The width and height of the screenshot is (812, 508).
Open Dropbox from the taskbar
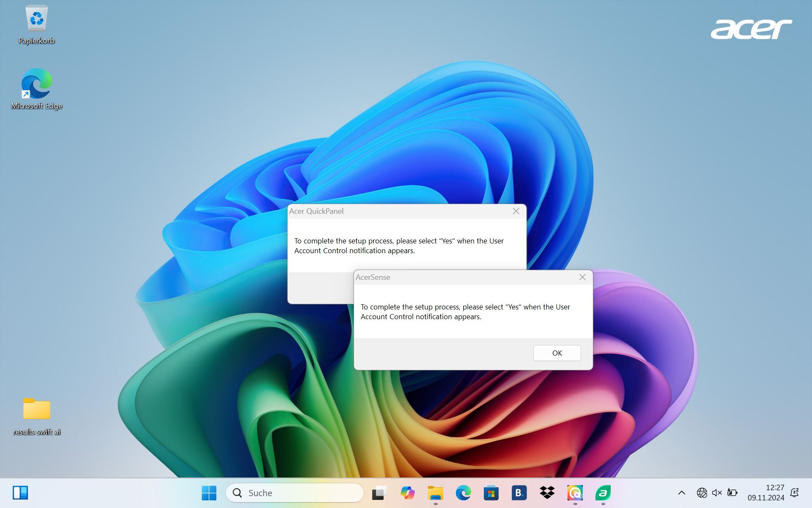[547, 493]
